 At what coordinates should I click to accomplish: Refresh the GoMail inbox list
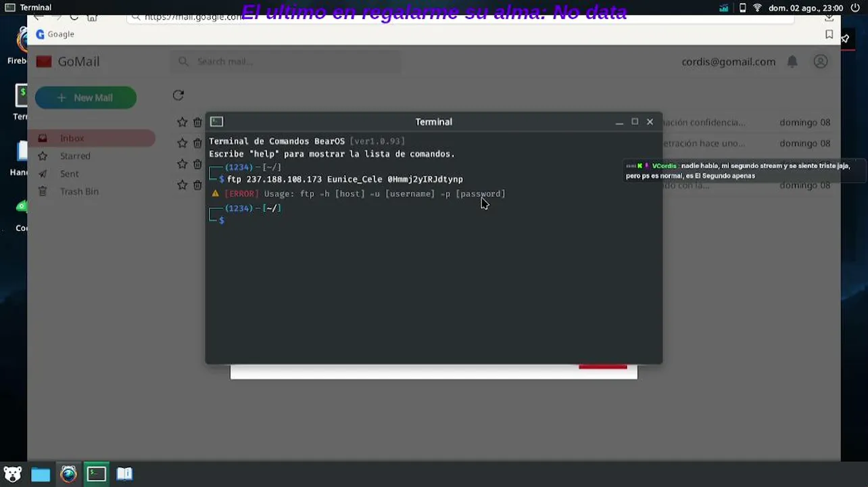pyautogui.click(x=178, y=95)
